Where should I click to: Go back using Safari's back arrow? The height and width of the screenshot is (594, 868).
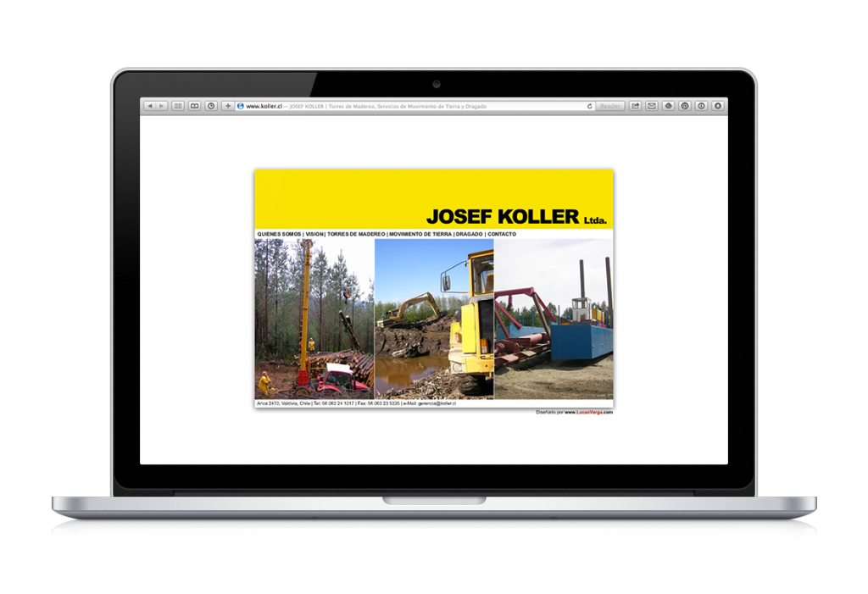click(x=149, y=106)
